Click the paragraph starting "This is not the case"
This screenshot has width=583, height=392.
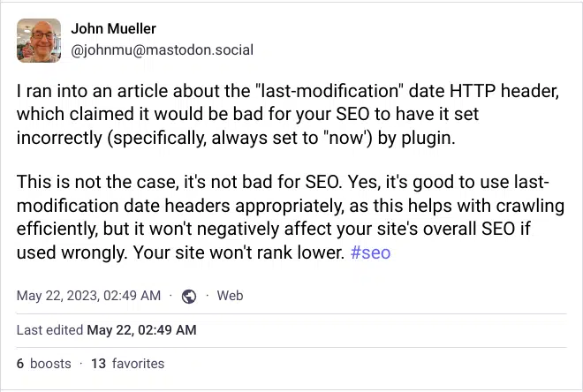291,217
